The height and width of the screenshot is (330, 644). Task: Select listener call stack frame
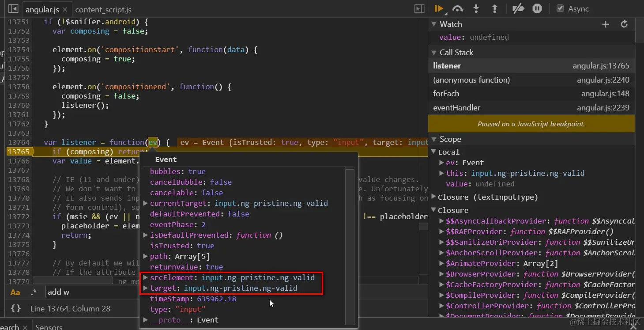point(531,66)
